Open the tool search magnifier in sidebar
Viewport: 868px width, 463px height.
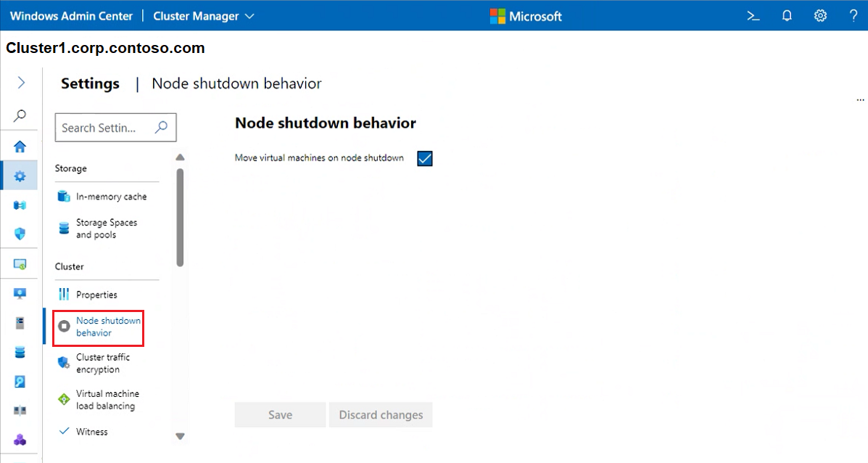coord(20,115)
